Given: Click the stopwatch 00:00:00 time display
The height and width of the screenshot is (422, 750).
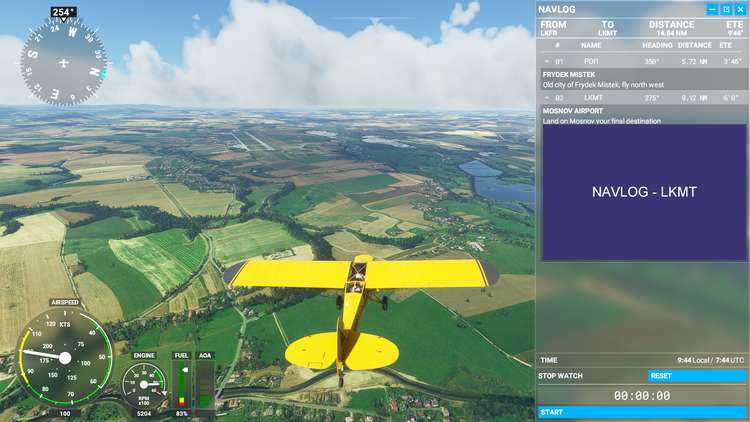Looking at the screenshot, I should [642, 395].
